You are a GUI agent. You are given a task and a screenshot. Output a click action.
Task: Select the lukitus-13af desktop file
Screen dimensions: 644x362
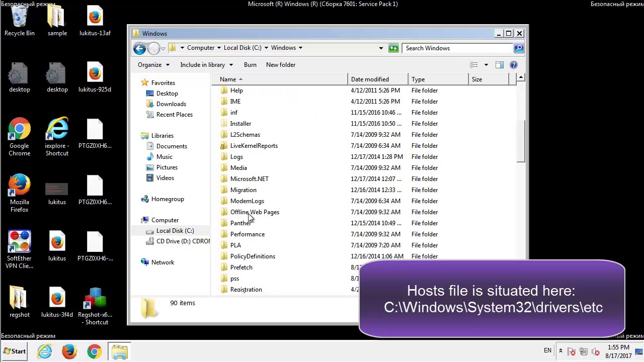pyautogui.click(x=95, y=21)
